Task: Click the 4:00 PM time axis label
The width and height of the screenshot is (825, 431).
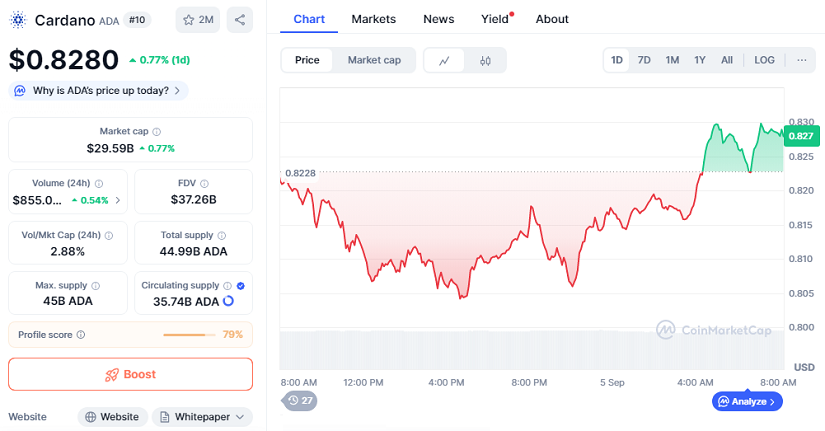Action: point(446,383)
